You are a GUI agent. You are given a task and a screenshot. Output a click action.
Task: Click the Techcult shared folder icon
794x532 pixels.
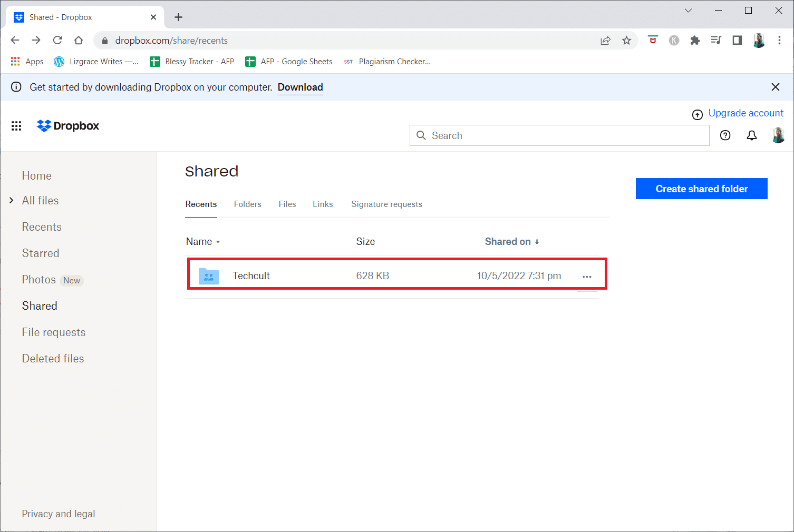(x=209, y=276)
